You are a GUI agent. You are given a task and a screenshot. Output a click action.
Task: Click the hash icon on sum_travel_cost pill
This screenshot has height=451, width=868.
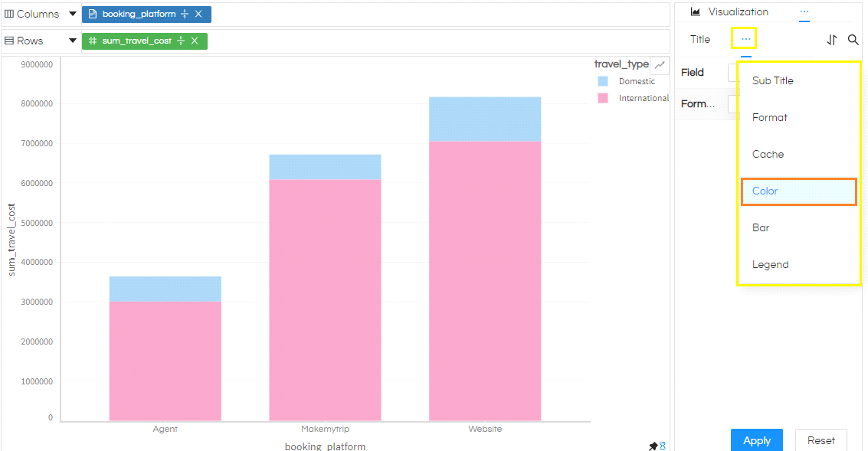(93, 41)
